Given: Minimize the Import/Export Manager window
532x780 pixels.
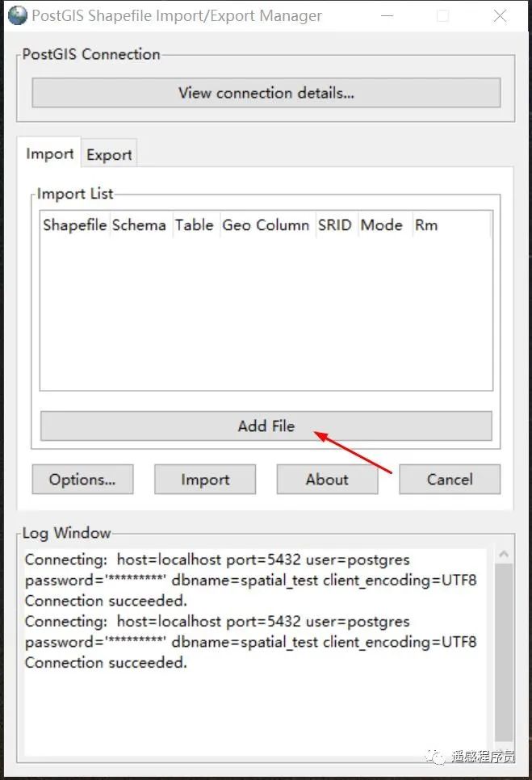Looking at the screenshot, I should click(x=387, y=16).
